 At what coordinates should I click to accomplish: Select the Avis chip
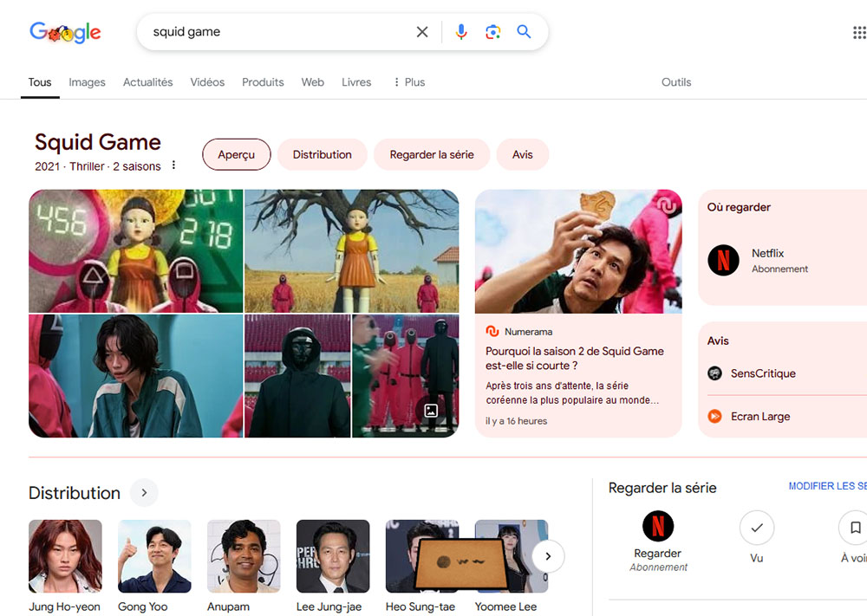click(x=523, y=155)
